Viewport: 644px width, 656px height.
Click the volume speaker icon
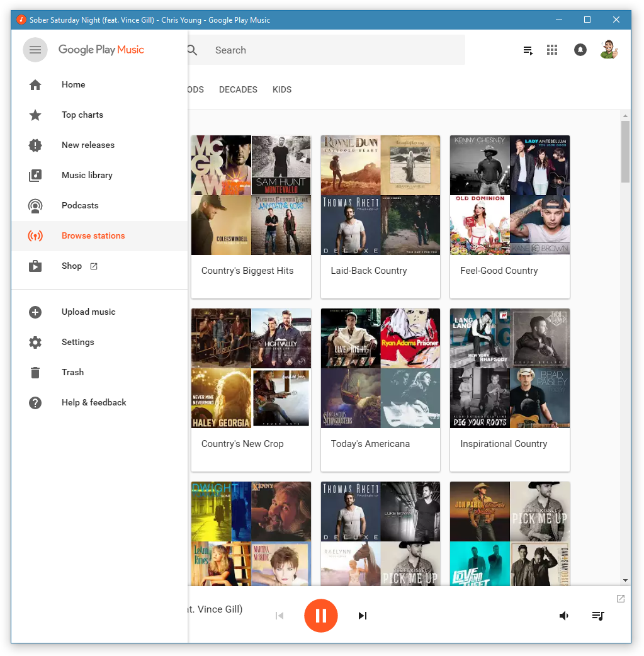(x=564, y=616)
